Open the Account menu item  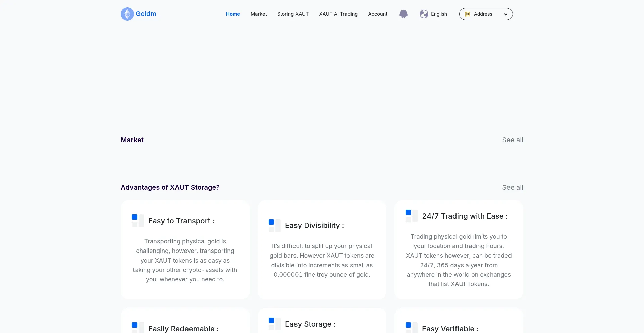click(x=378, y=14)
